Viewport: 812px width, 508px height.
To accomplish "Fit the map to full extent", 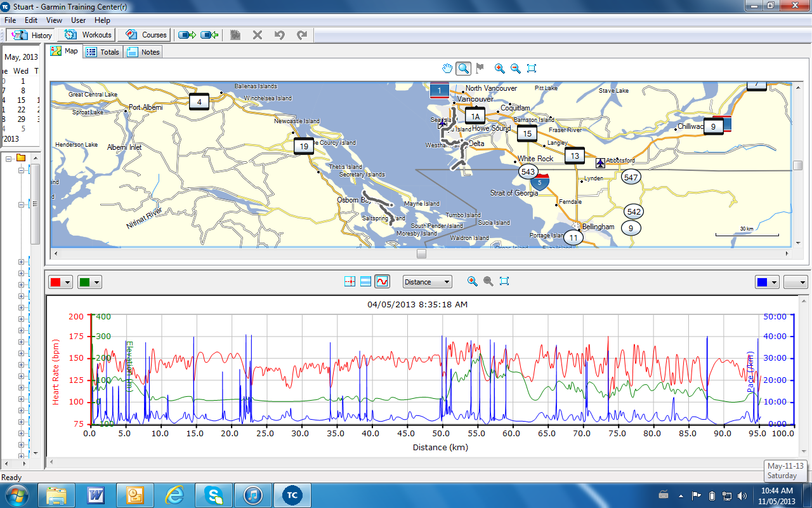I will (532, 69).
